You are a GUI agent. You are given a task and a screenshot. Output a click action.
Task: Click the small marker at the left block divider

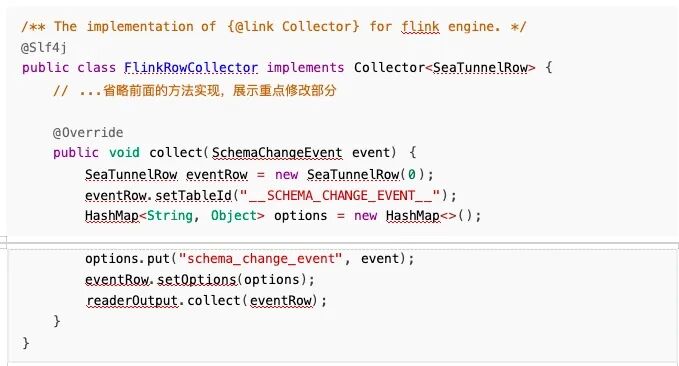(3, 243)
